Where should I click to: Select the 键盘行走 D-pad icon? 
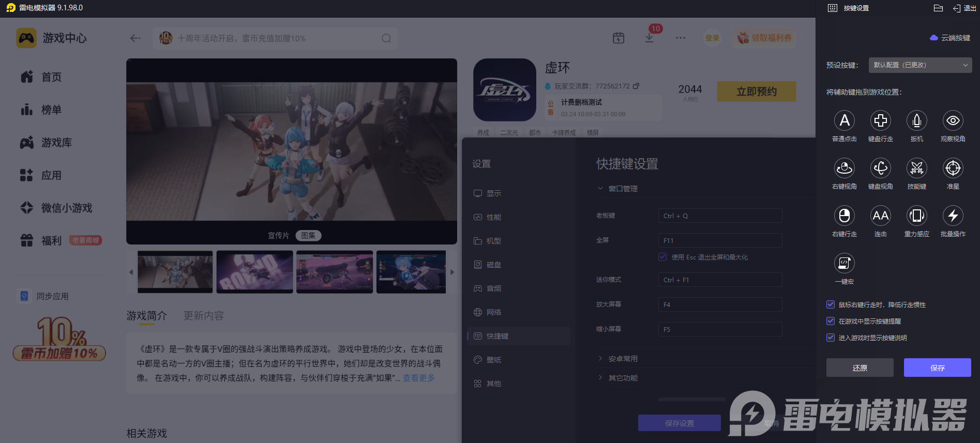(x=880, y=121)
